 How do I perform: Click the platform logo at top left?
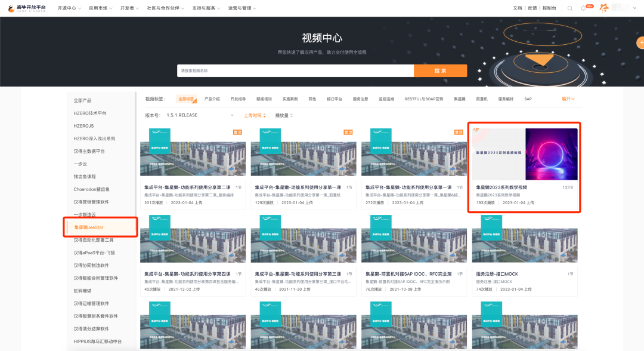[26, 8]
